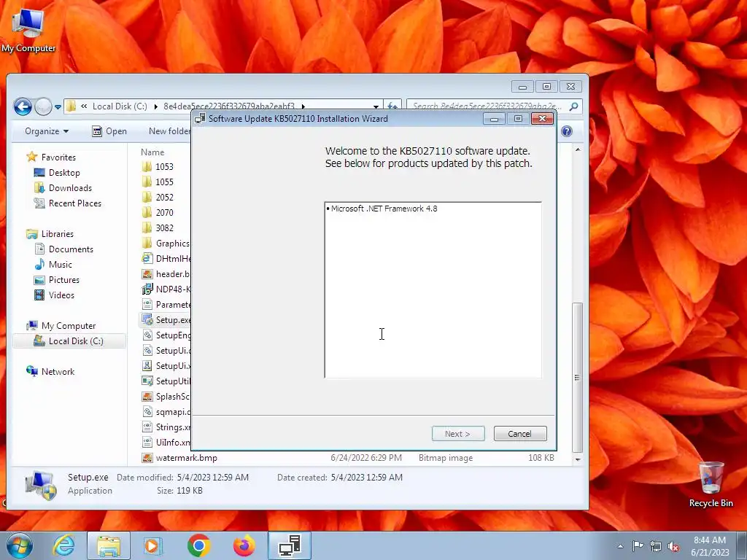Open Explorer Help via question mark icon
Viewport: 747px width, 560px height.
[x=566, y=131]
